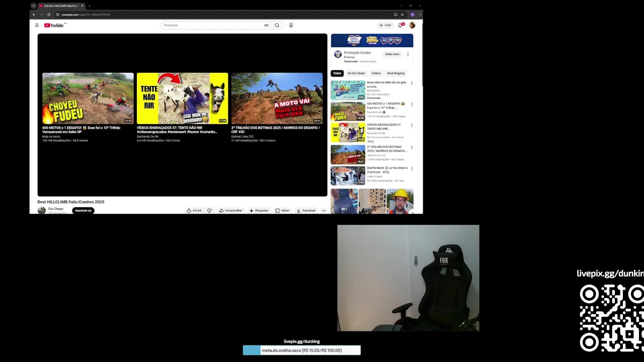Click the Promoção Condor Premia ad title
644x362 pixels.
pos(357,55)
